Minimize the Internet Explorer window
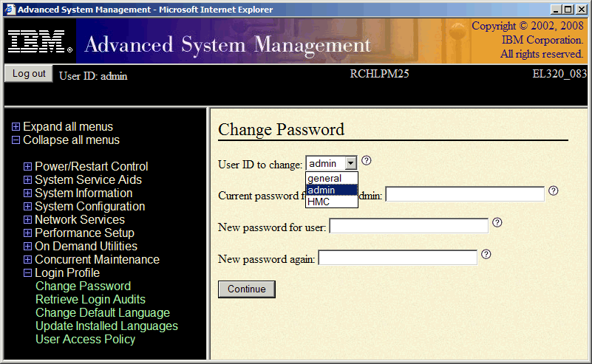The height and width of the screenshot is (364, 592). click(556, 10)
